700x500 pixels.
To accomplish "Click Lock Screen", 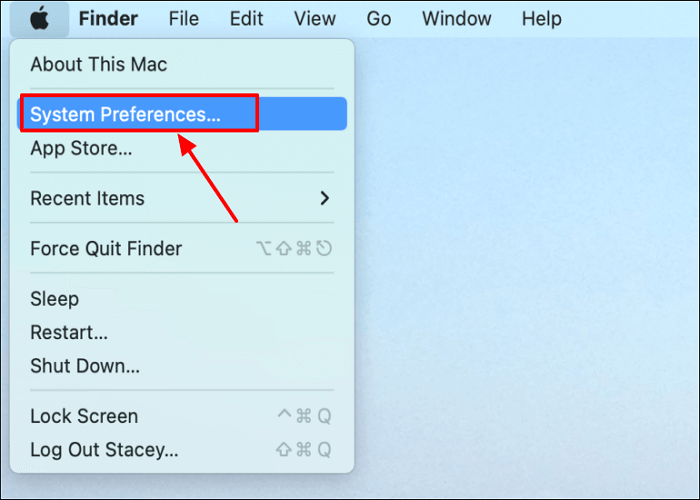I will coord(84,416).
